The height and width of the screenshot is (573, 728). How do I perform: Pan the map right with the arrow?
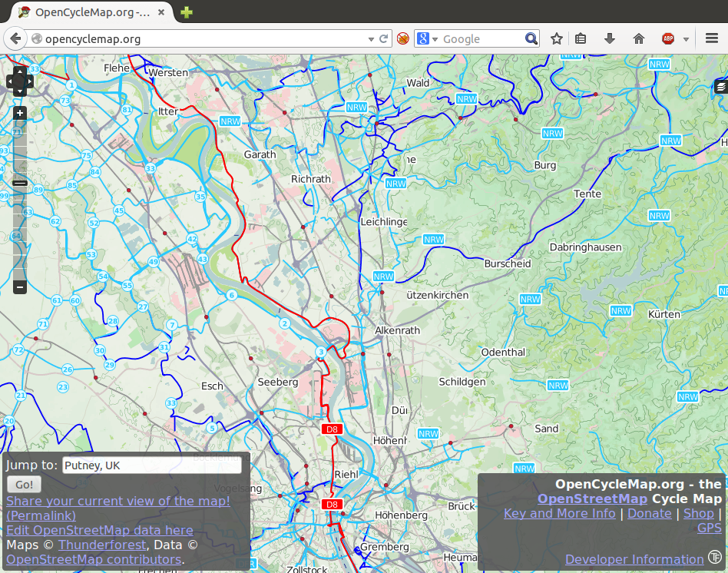coord(30,81)
